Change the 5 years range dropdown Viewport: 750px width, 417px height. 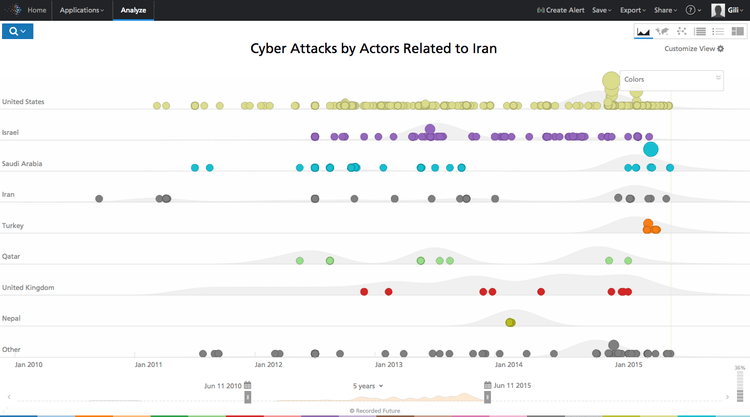pyautogui.click(x=368, y=385)
